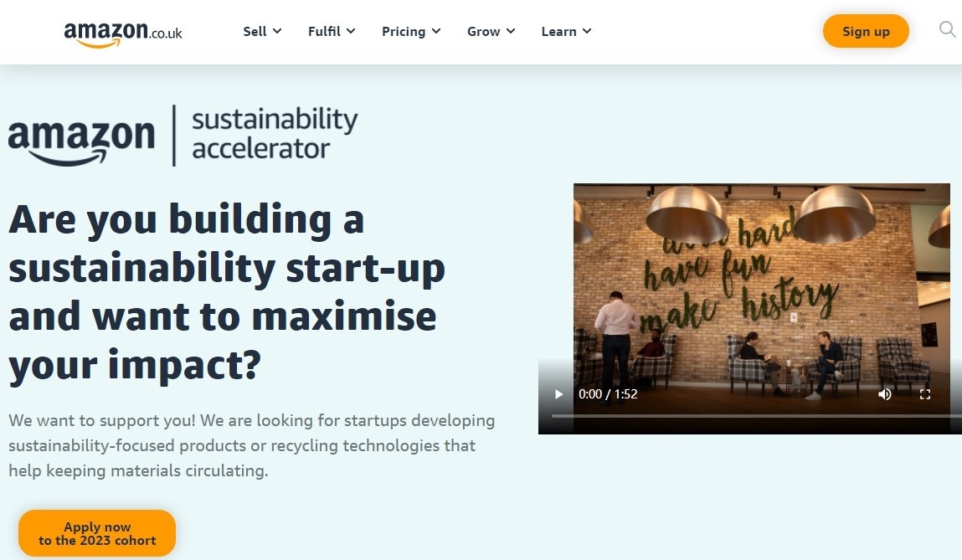Image resolution: width=962 pixels, height=560 pixels.
Task: Expand the Fulfil dropdown menu
Action: click(332, 32)
